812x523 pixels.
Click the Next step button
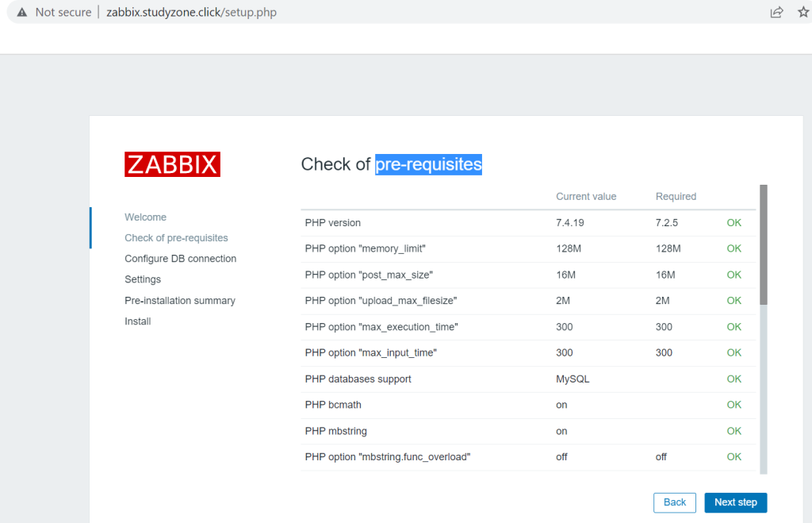click(x=735, y=502)
